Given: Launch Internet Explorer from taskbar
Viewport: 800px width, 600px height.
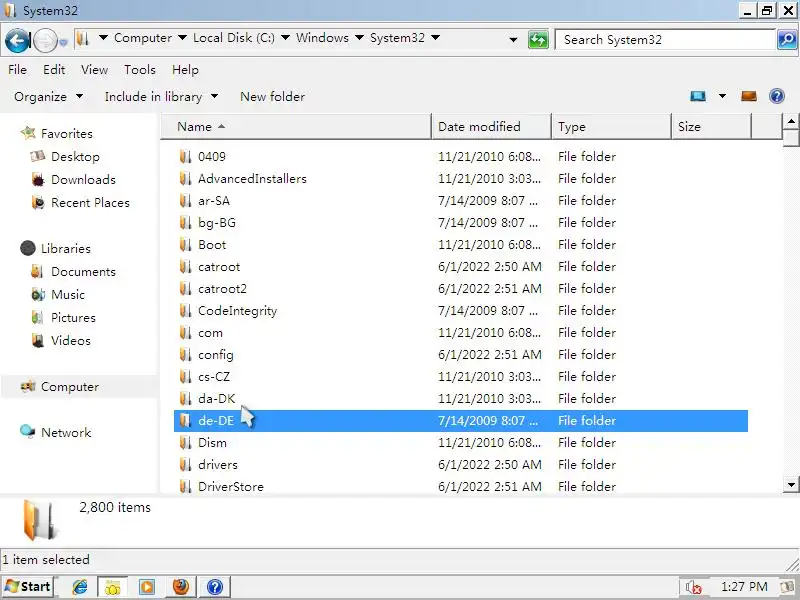Looking at the screenshot, I should coord(80,587).
